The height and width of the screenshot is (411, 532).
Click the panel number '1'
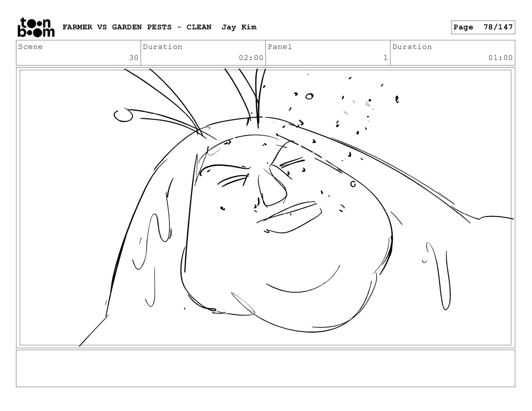[386, 58]
